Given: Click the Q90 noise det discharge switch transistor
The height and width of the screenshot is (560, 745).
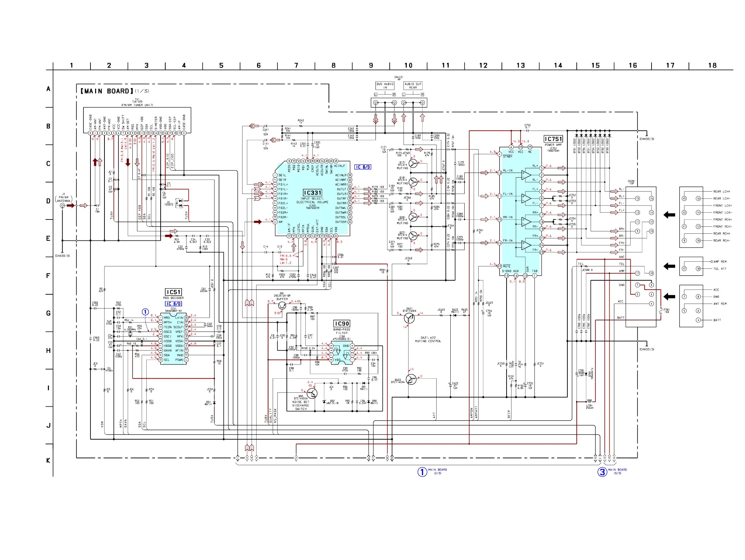Looking at the screenshot, I should pyautogui.click(x=312, y=393).
